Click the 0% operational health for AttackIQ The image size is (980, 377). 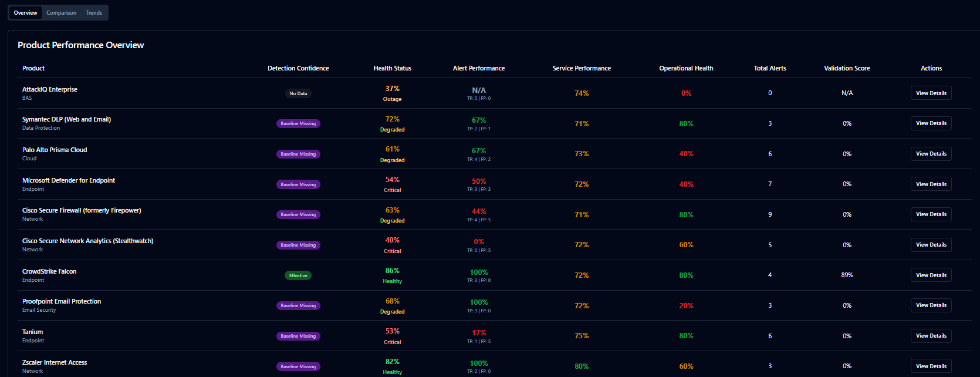pyautogui.click(x=686, y=93)
